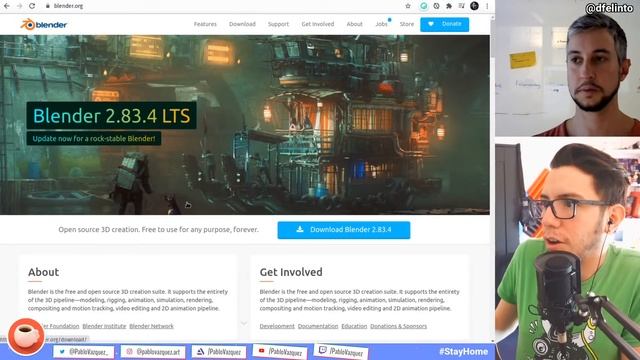Viewport: 640px width, 360px height.
Task: Click the Get Involved section heading
Action: [x=291, y=272]
